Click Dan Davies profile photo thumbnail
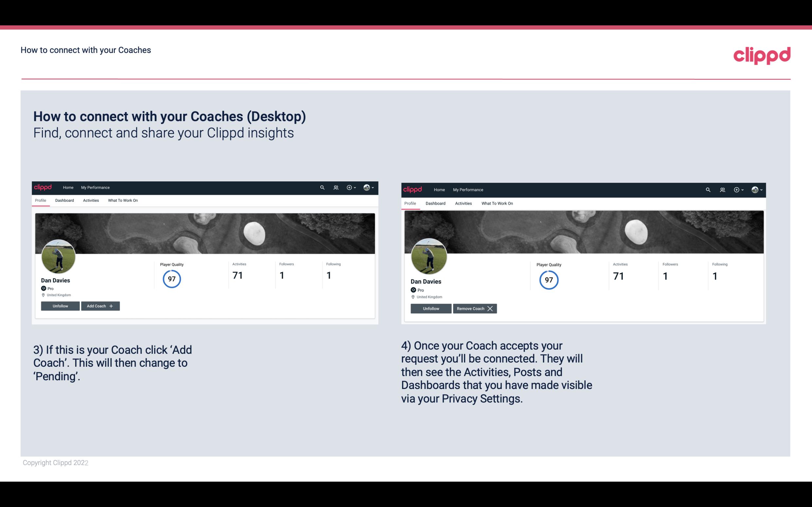Viewport: 812px width, 507px height. tap(58, 255)
